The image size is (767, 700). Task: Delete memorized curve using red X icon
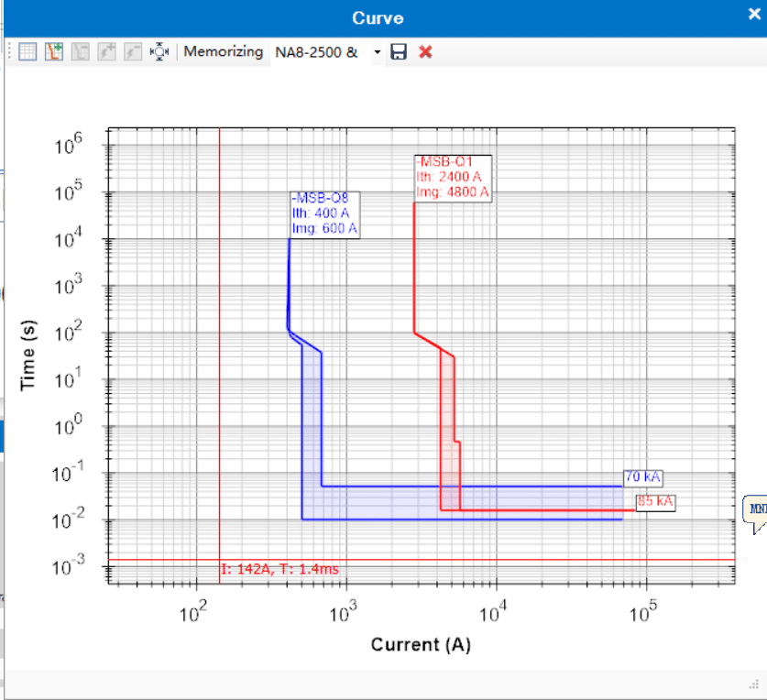point(425,51)
